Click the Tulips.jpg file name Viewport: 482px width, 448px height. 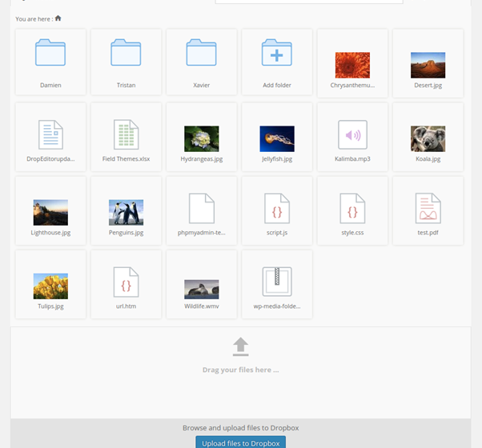click(x=50, y=306)
